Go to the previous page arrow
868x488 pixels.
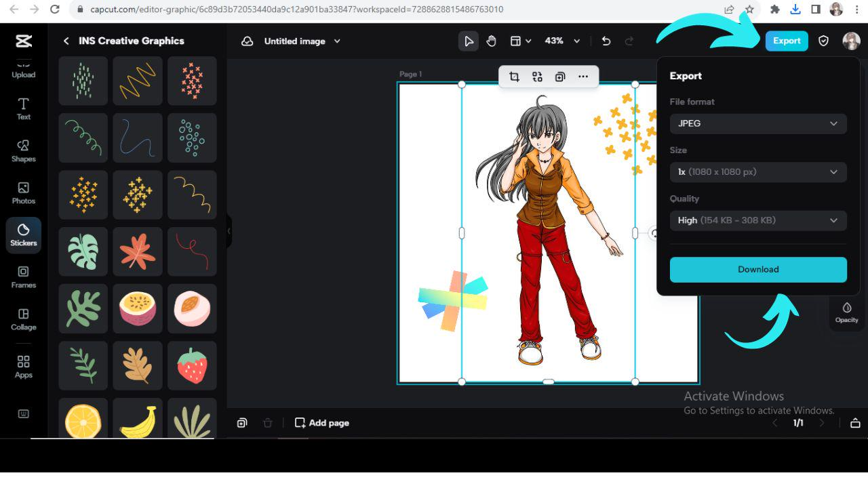(776, 423)
